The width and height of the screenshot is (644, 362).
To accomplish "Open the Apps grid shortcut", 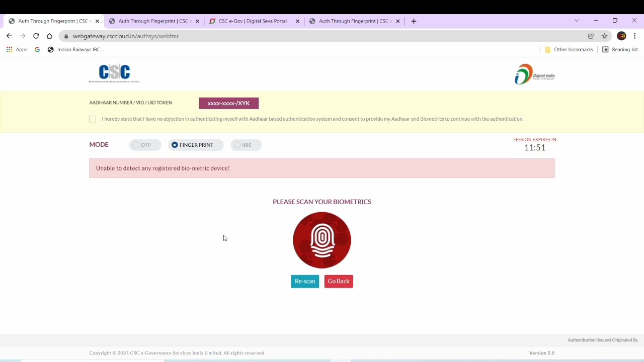I will (17, 50).
